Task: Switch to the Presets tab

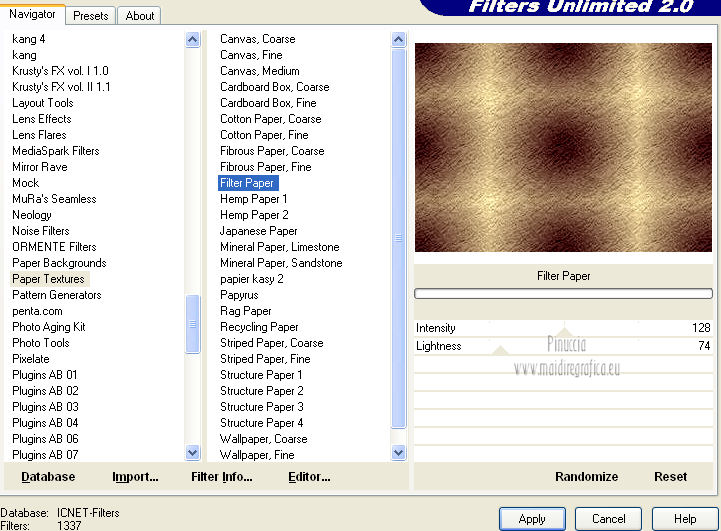Action: [x=91, y=16]
